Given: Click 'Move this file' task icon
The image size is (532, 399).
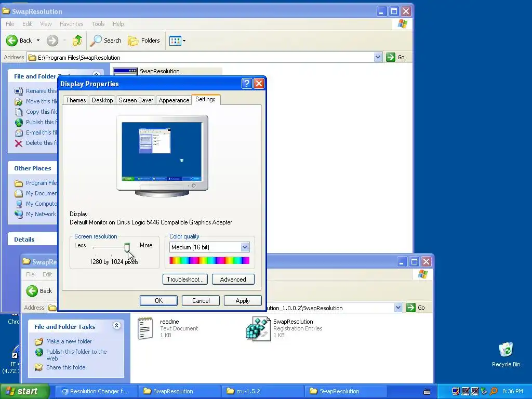Looking at the screenshot, I should coord(19,101).
